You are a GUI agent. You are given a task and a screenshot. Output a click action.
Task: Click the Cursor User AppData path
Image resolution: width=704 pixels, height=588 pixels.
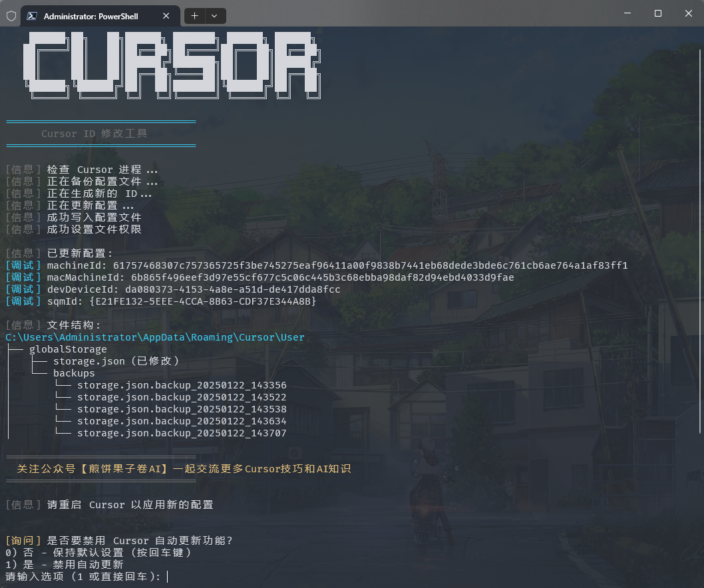coord(154,337)
